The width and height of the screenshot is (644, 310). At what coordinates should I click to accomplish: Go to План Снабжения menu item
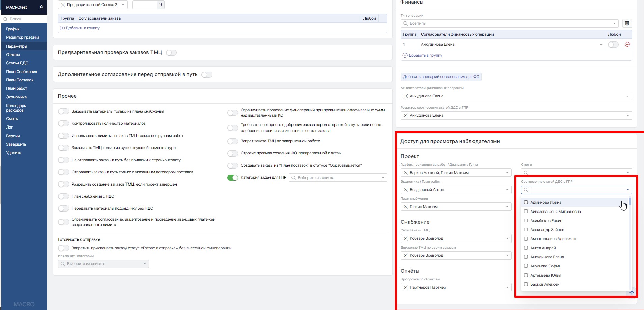(22, 72)
